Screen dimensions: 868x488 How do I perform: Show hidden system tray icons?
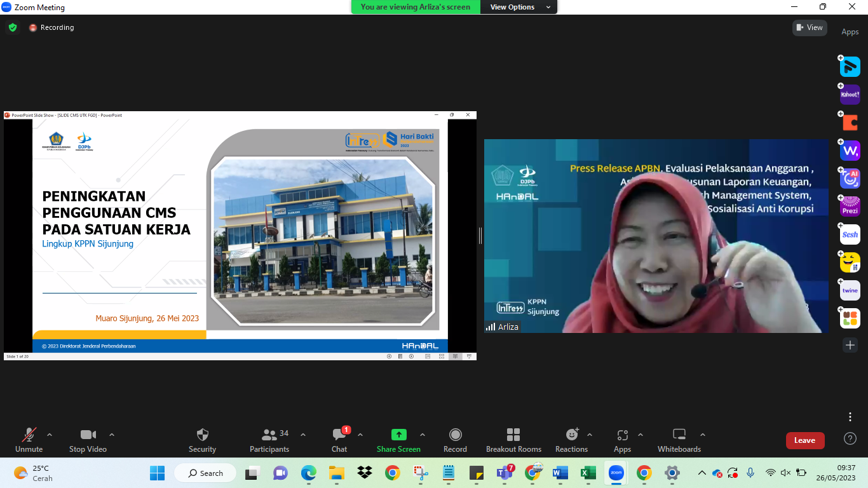(702, 473)
